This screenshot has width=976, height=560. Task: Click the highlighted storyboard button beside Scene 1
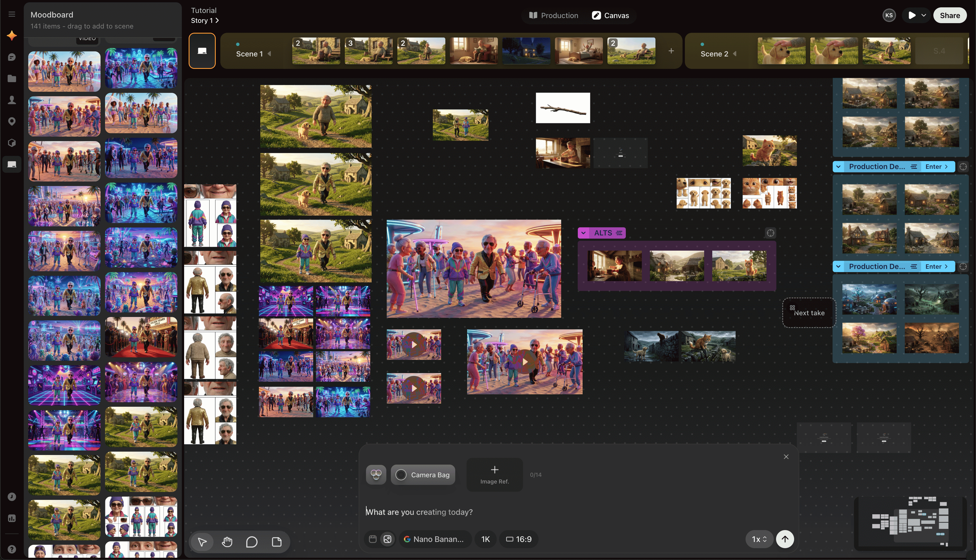click(202, 51)
